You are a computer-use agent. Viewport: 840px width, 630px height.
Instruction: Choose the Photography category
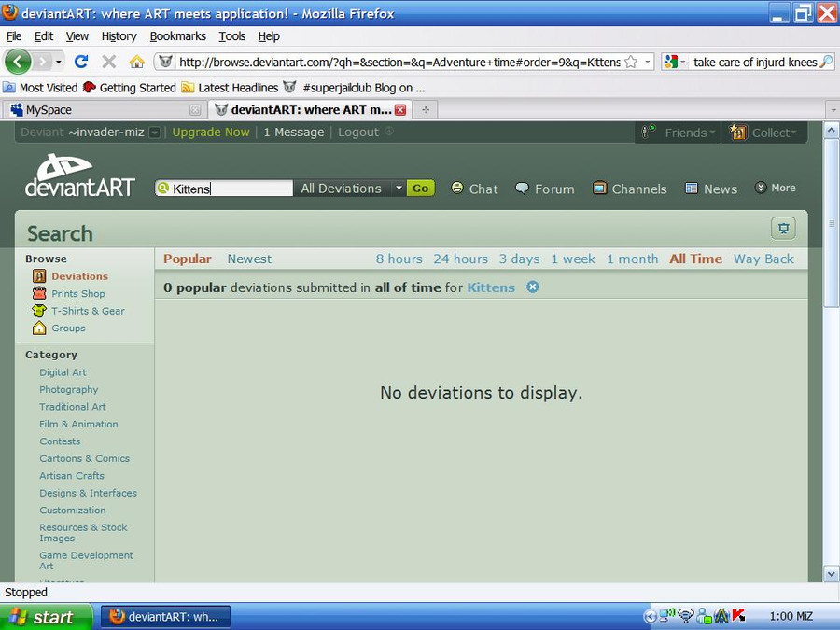pyautogui.click(x=68, y=389)
